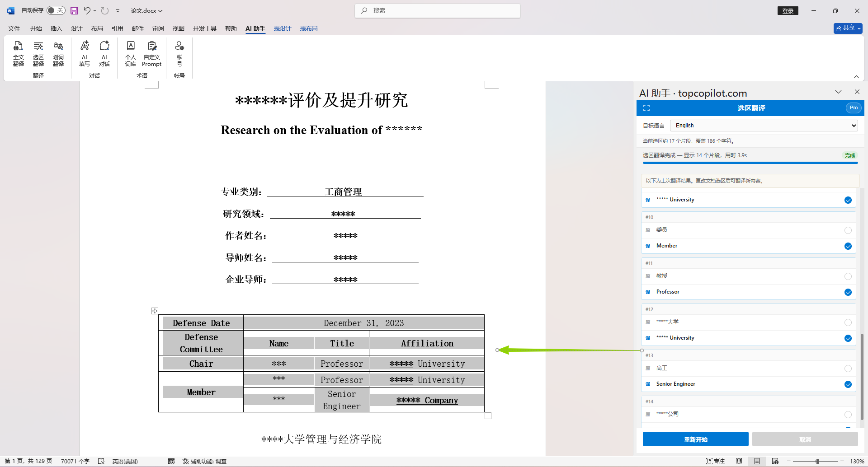Image resolution: width=868 pixels, height=467 pixels.
Task: Open the AI fill-in (AI 填写) tool
Action: 85,53
